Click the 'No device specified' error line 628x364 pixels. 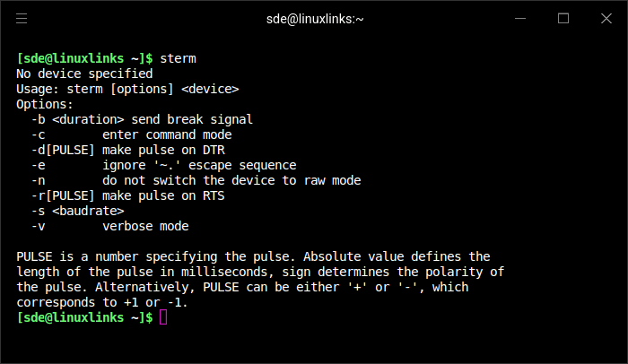coord(84,74)
